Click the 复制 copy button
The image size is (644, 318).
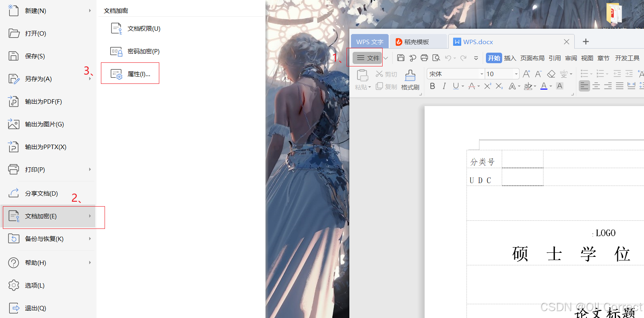click(x=386, y=87)
